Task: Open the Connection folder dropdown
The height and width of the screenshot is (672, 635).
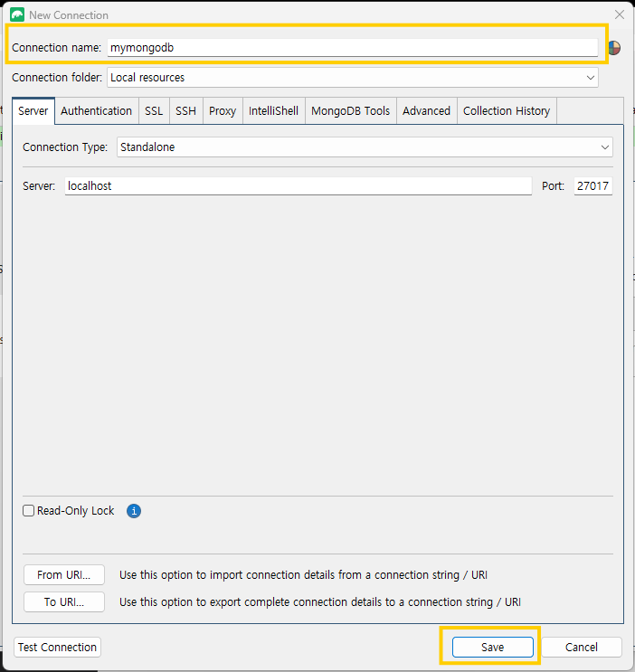Action: pyautogui.click(x=353, y=78)
